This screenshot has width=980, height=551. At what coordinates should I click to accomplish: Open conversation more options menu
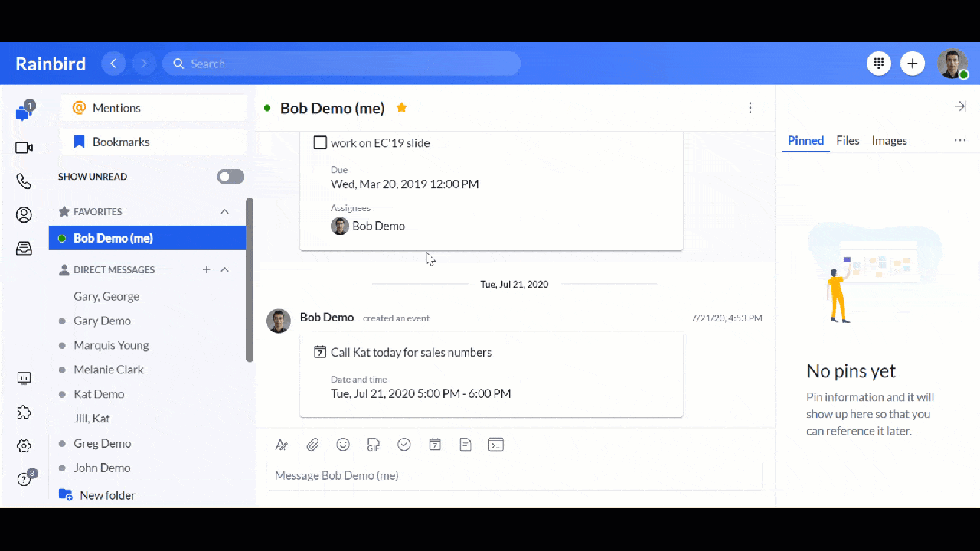pyautogui.click(x=750, y=108)
